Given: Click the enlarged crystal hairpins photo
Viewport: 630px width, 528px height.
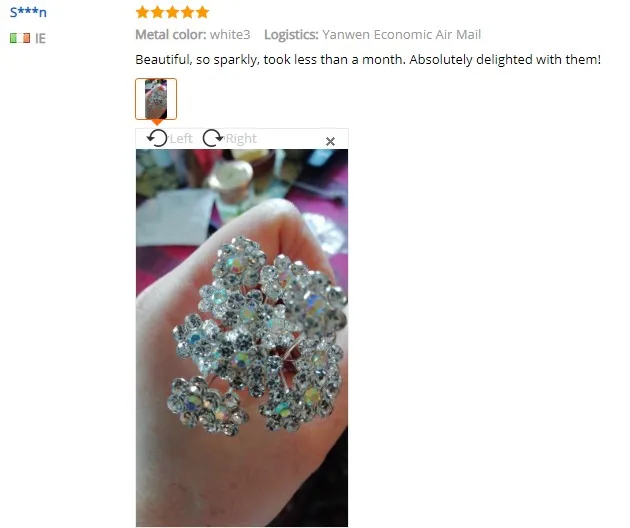Looking at the screenshot, I should point(242,338).
